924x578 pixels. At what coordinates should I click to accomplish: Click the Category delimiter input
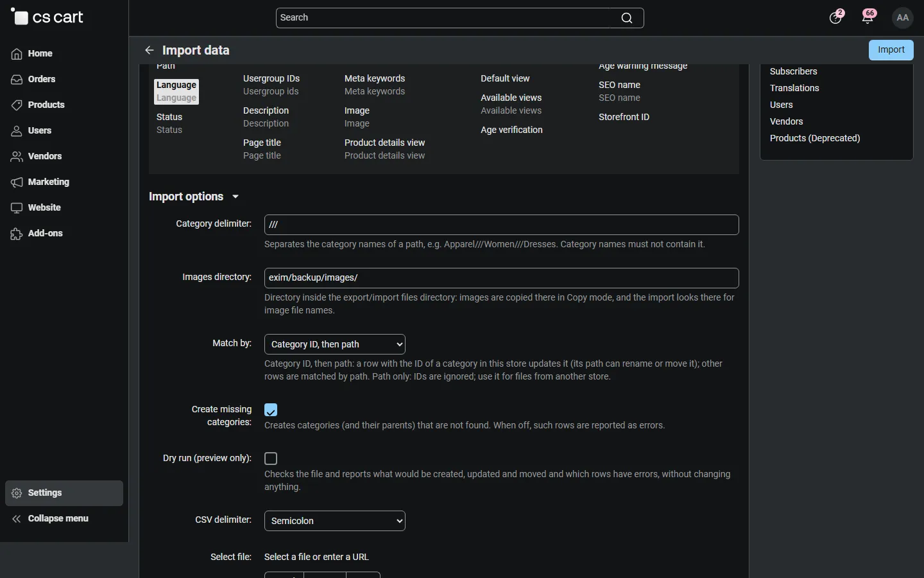(x=502, y=225)
